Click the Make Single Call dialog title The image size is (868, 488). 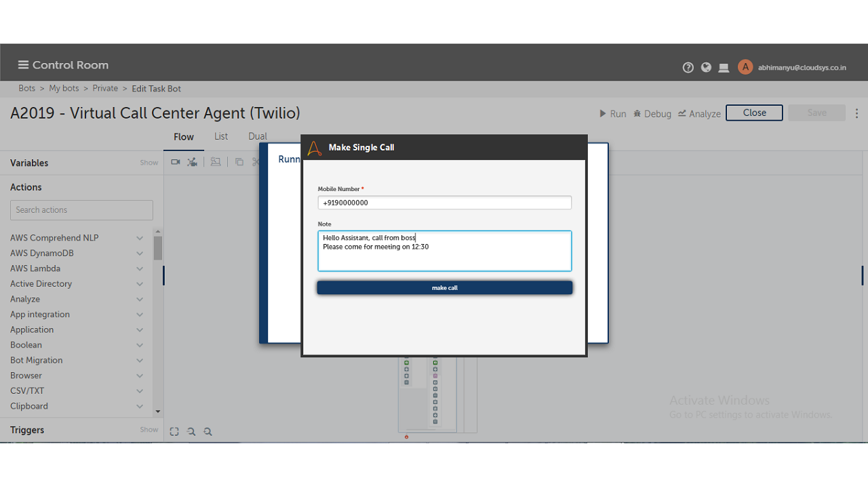tap(361, 148)
